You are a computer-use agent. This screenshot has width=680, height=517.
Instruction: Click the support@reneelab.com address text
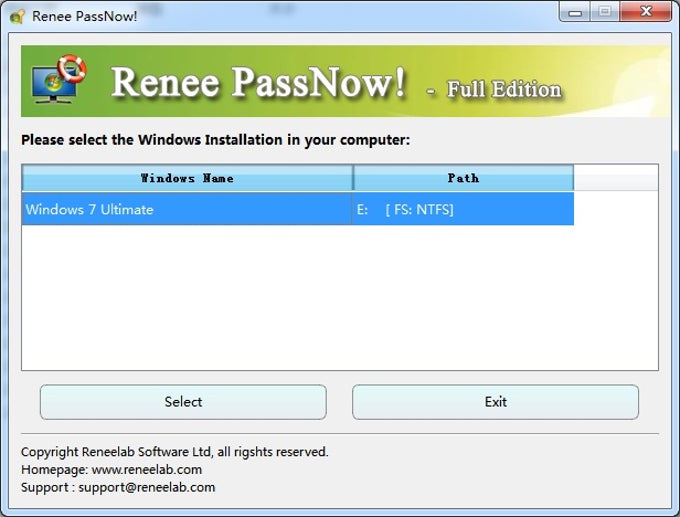point(147,487)
